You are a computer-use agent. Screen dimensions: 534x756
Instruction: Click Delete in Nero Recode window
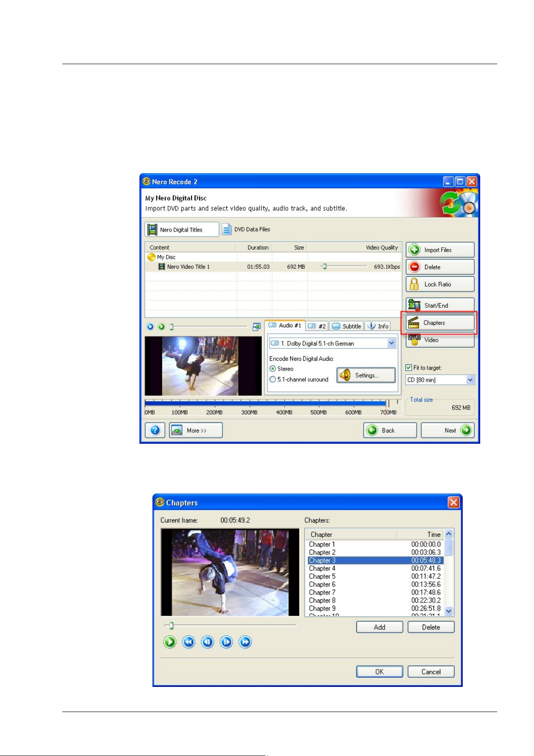[x=440, y=267]
